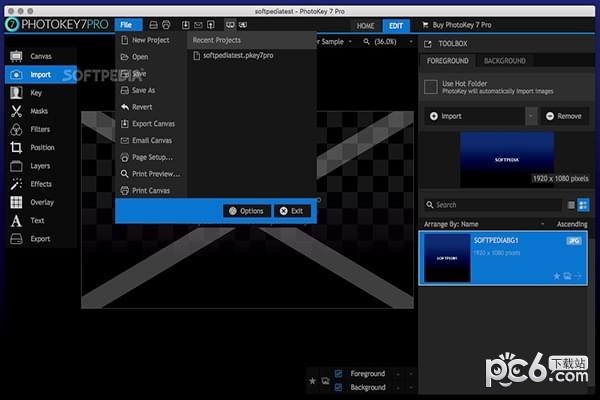Click the second dual-view toolbar icon

[243, 25]
